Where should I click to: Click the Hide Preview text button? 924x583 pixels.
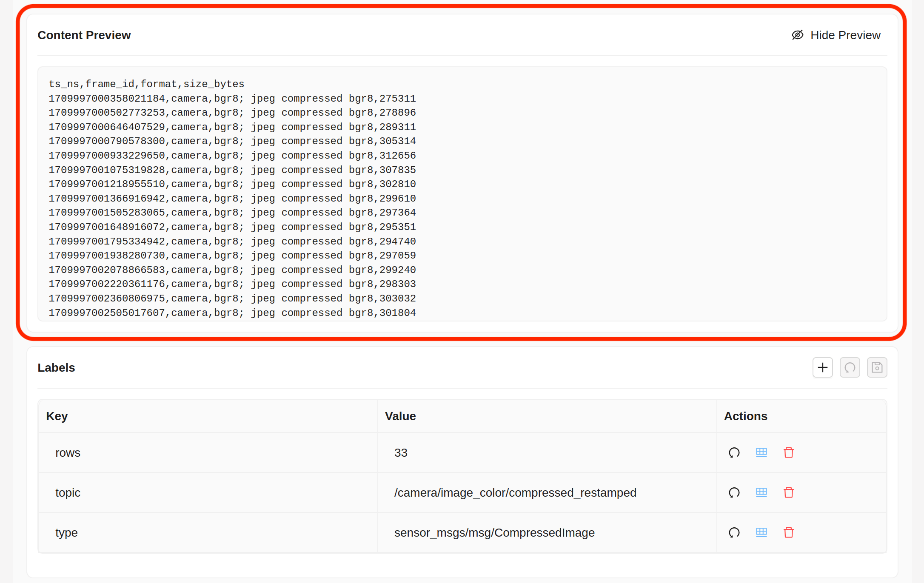[x=845, y=35]
